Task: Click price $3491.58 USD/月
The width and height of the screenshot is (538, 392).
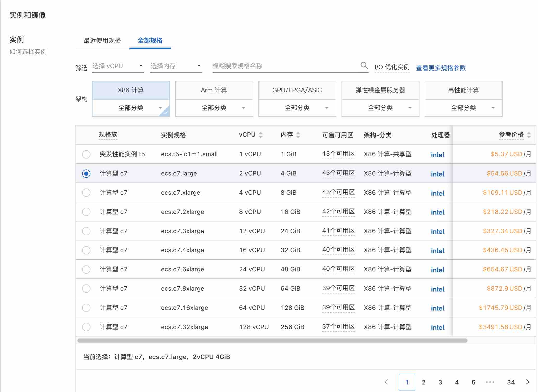Action: (505, 327)
